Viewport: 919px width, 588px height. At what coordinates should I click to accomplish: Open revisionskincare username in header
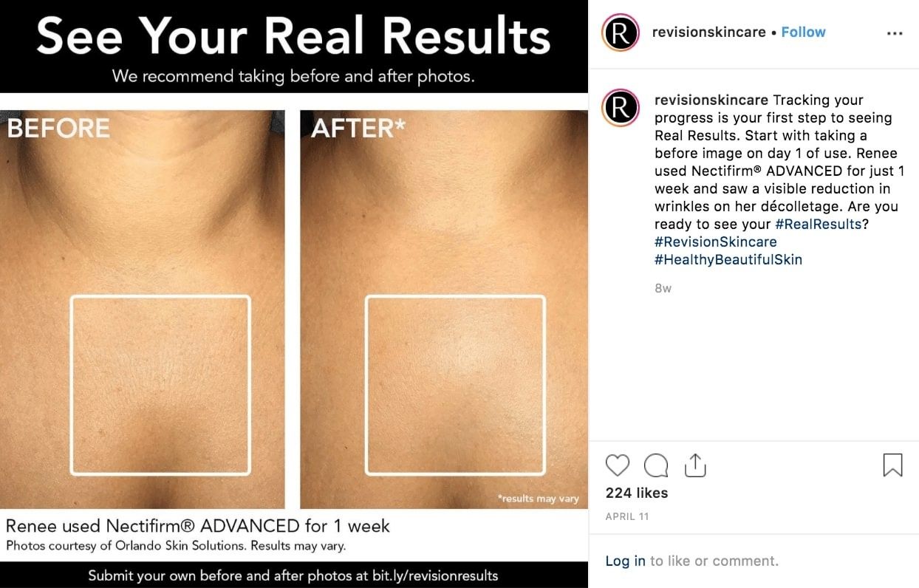click(709, 32)
